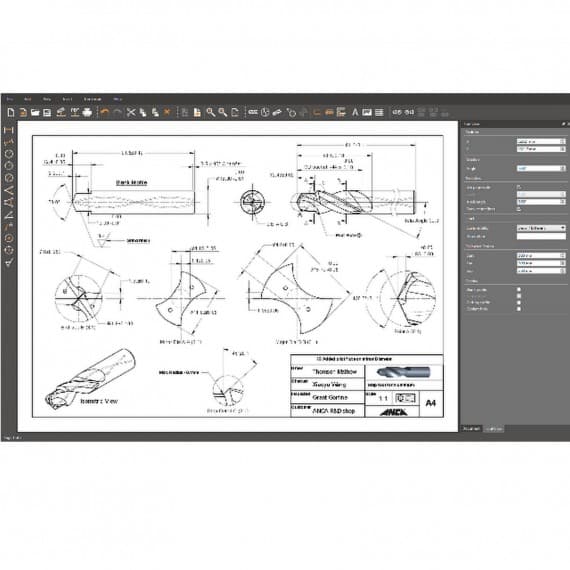The width and height of the screenshot is (570, 570).
Task: Toggle the third checkbox in the bottom checkbox group
Action: (519, 302)
